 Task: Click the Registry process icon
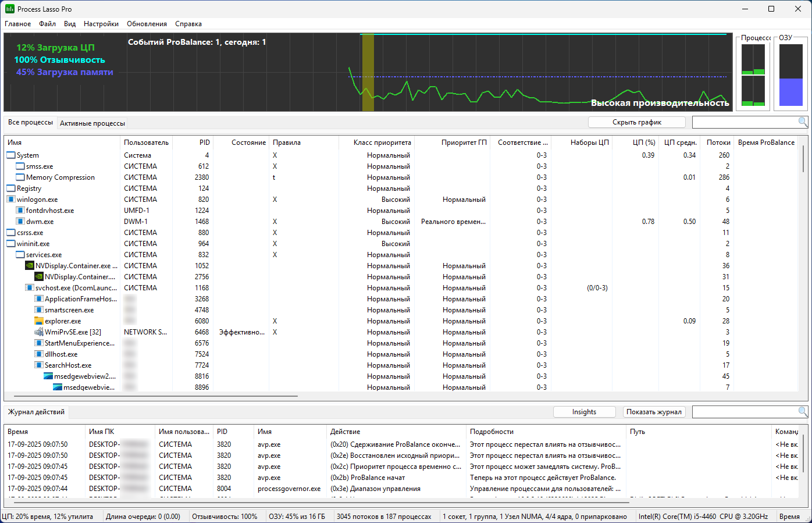coord(11,188)
